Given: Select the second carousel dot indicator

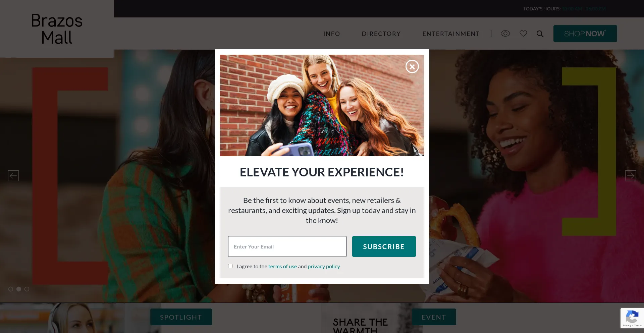Looking at the screenshot, I should tap(19, 289).
